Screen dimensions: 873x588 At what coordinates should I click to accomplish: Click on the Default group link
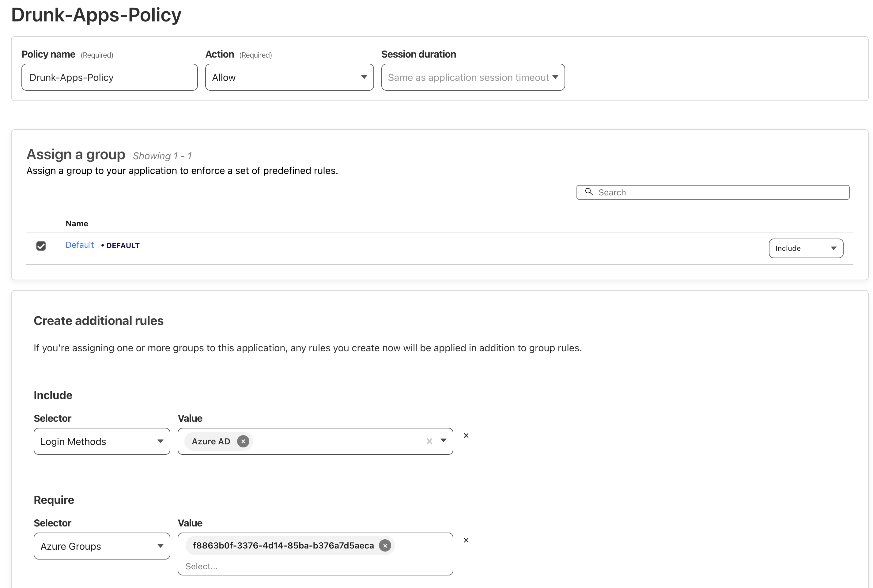pyautogui.click(x=79, y=245)
